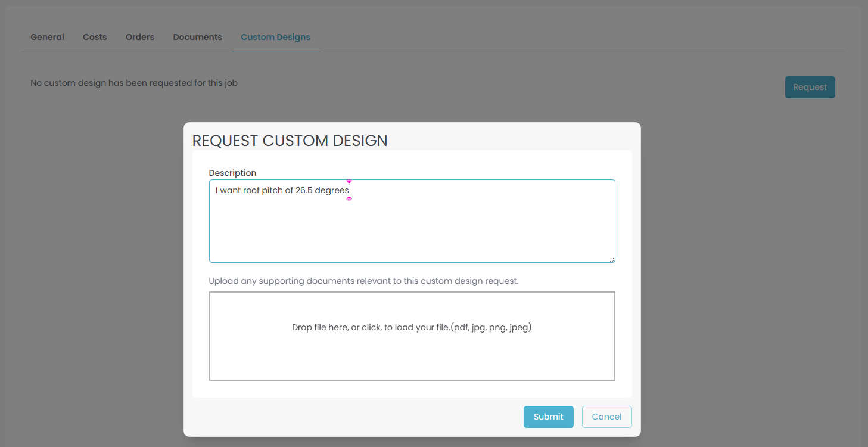
Task: Cancel the custom design request dialog
Action: [x=606, y=417]
